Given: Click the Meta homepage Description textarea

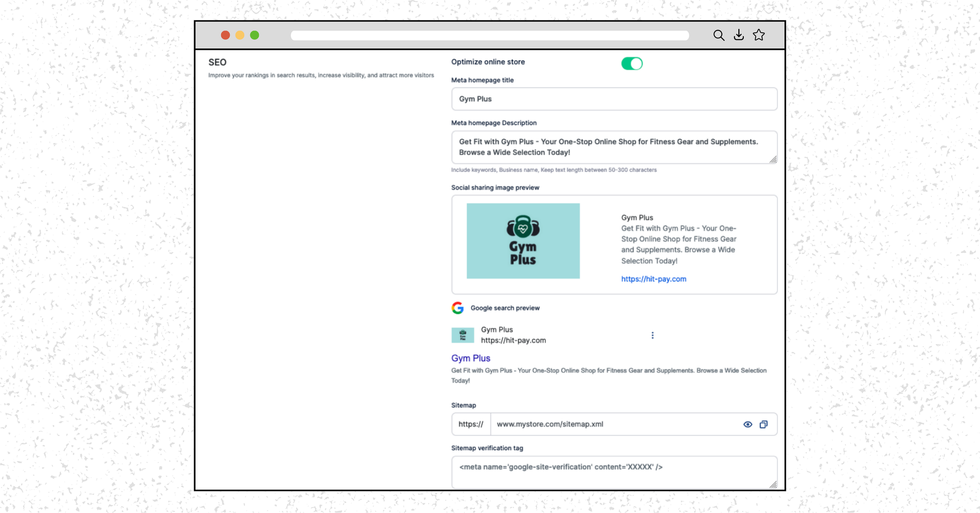Looking at the screenshot, I should coord(614,147).
